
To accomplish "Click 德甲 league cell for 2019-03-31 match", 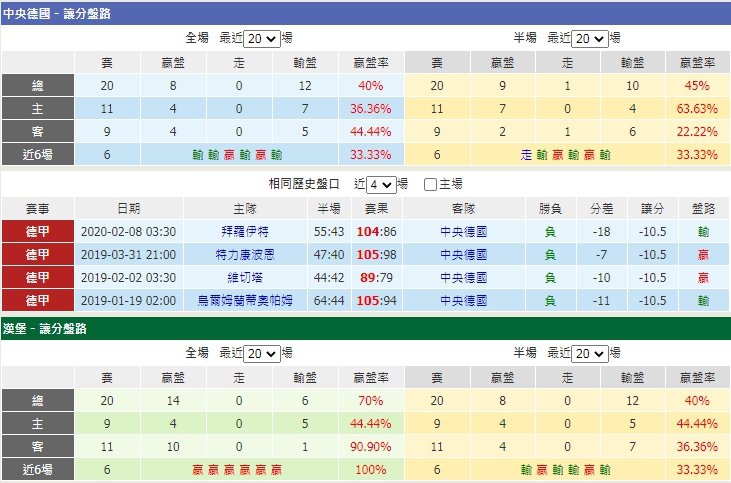I will (38, 255).
